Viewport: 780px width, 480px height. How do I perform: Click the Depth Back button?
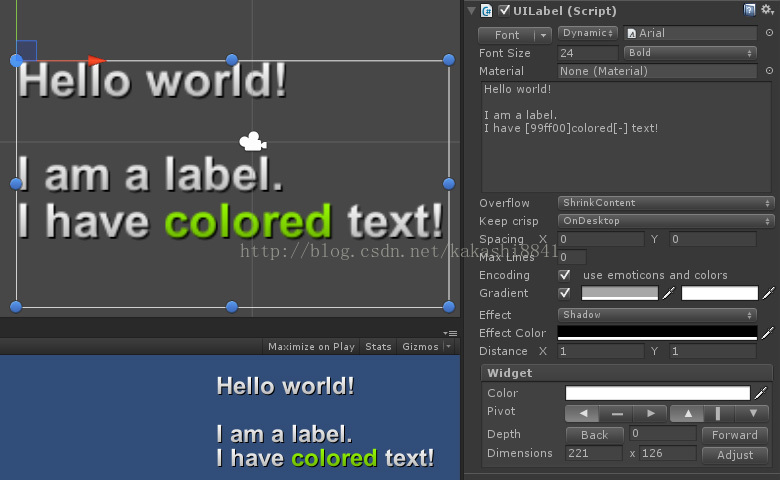point(594,435)
